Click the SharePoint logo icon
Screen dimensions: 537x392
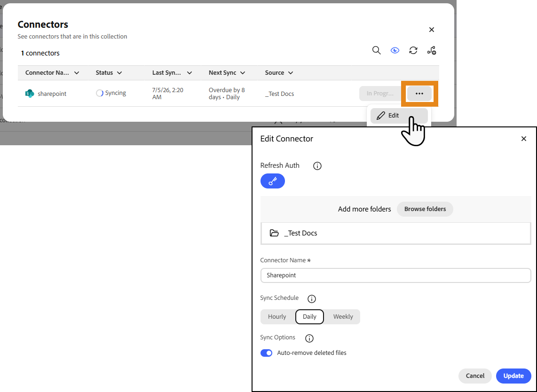30,94
